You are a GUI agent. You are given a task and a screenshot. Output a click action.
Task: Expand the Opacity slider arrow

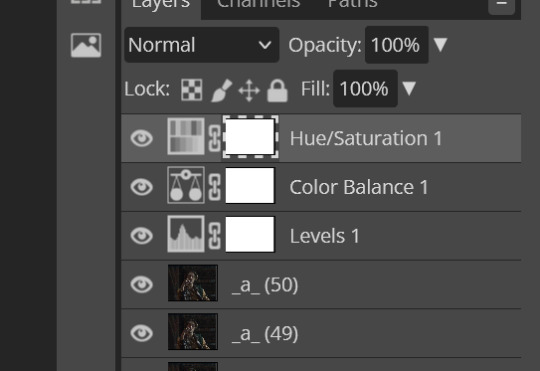tap(440, 45)
